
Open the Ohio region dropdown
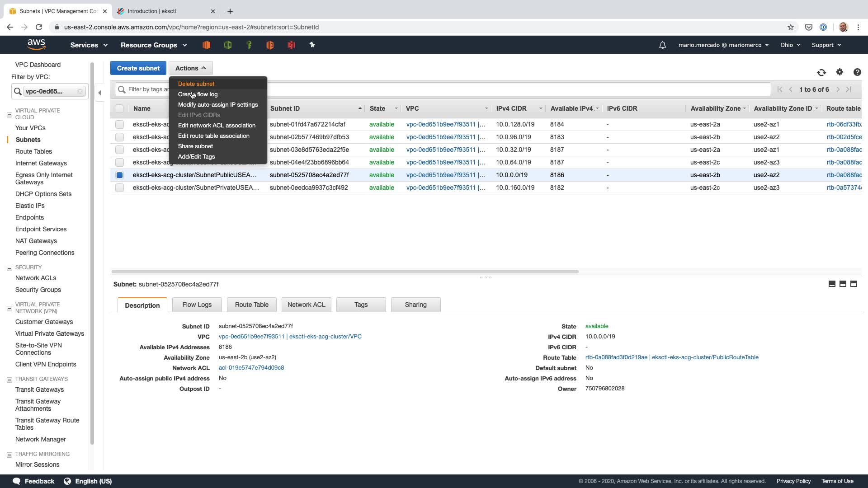(x=790, y=45)
